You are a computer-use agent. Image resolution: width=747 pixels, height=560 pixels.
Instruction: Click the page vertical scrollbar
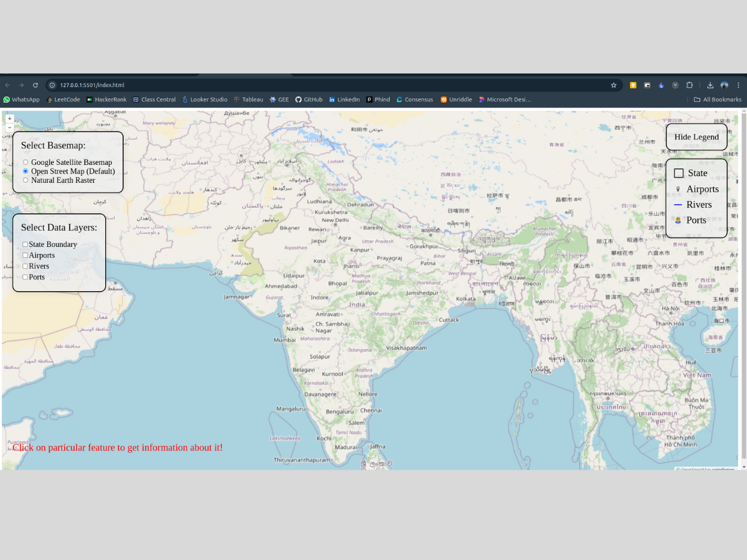(743, 286)
